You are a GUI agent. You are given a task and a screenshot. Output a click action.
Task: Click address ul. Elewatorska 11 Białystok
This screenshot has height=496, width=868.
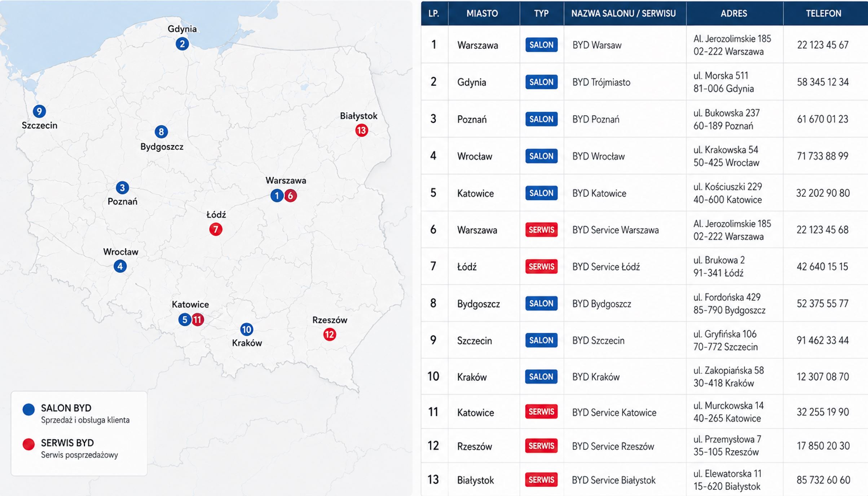(727, 480)
